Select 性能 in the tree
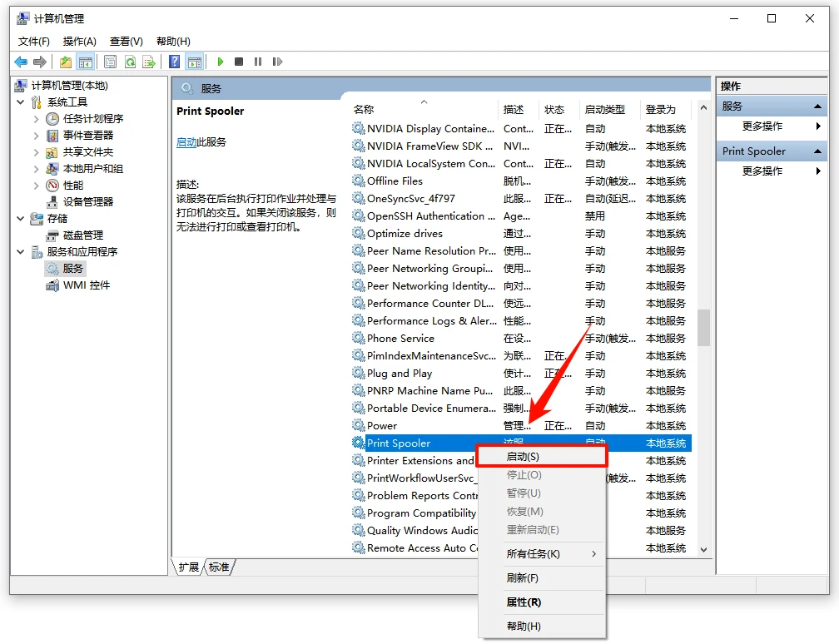The image size is (839, 644). [73, 186]
